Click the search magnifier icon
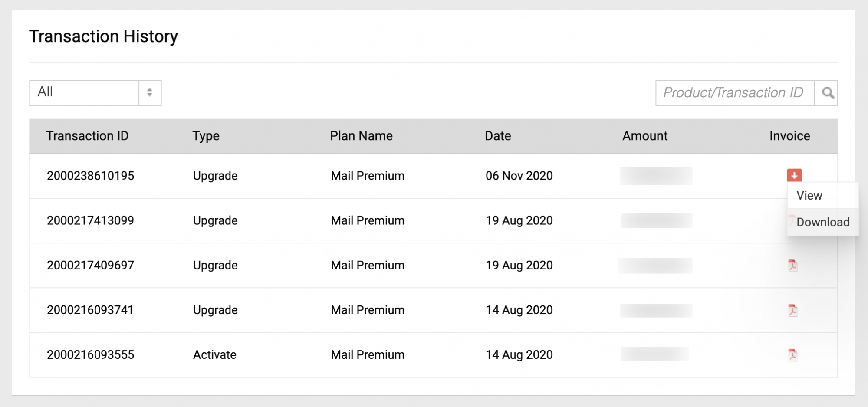Screen dimensions: 868x407 [827, 93]
